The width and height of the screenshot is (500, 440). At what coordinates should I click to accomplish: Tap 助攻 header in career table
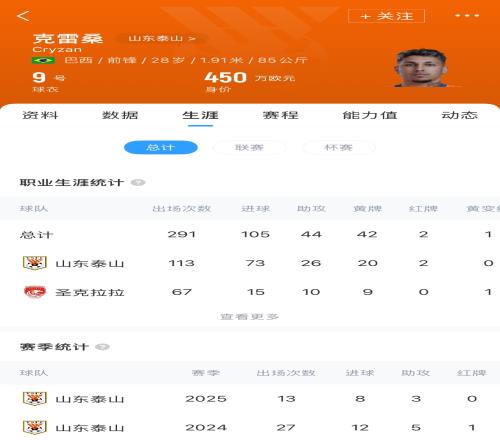click(311, 209)
